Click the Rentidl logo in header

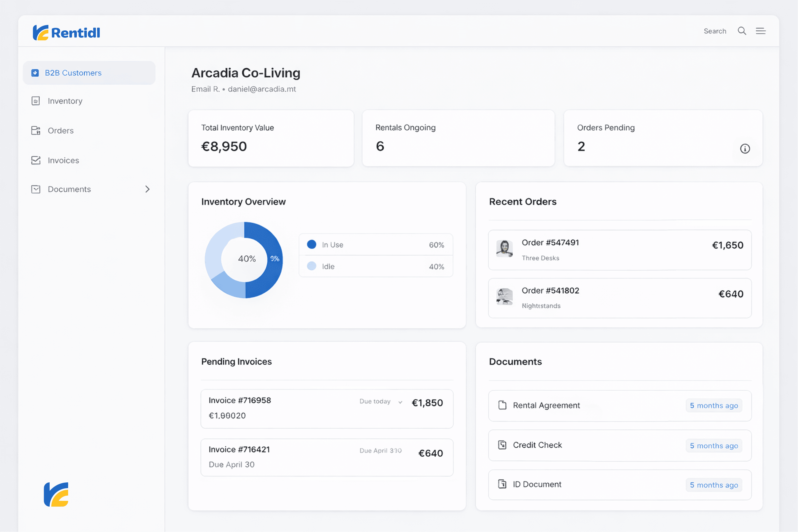(66, 33)
